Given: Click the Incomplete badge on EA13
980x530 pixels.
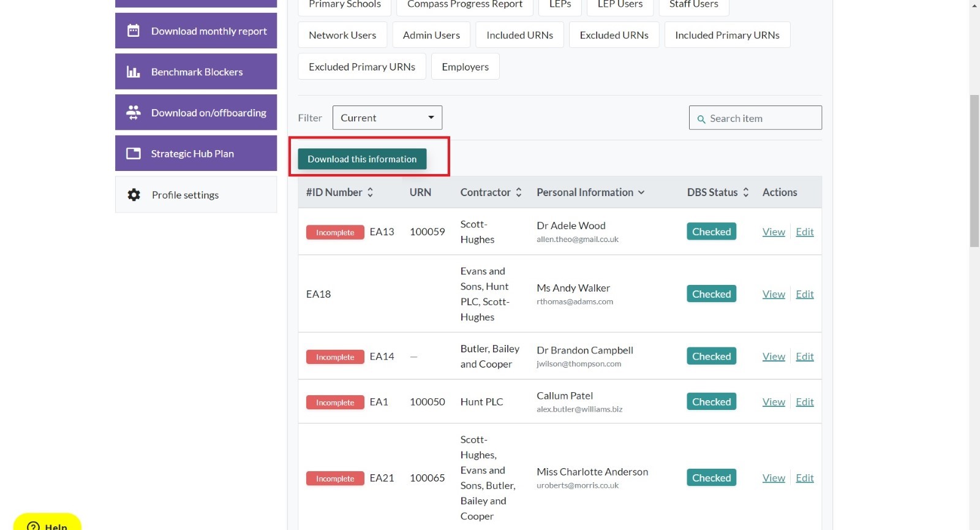Looking at the screenshot, I should pyautogui.click(x=335, y=233).
